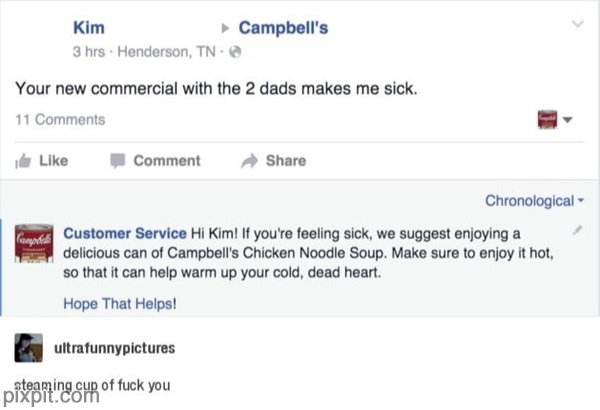The width and height of the screenshot is (600, 410).
Task: Open the post options chevron menu
Action: [576, 23]
